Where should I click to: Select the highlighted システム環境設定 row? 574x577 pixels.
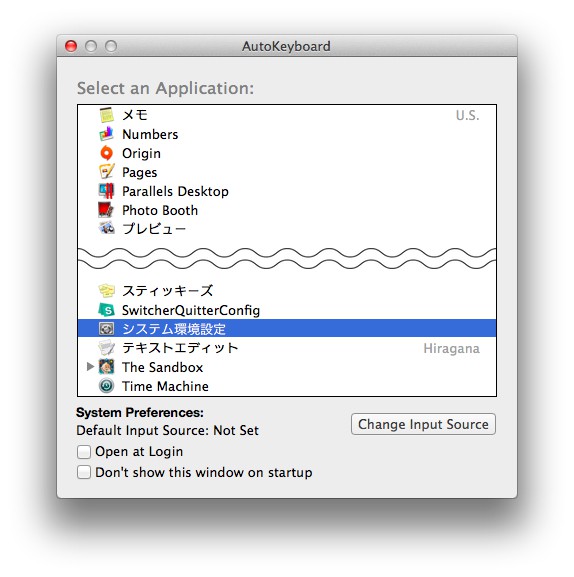coord(287,329)
